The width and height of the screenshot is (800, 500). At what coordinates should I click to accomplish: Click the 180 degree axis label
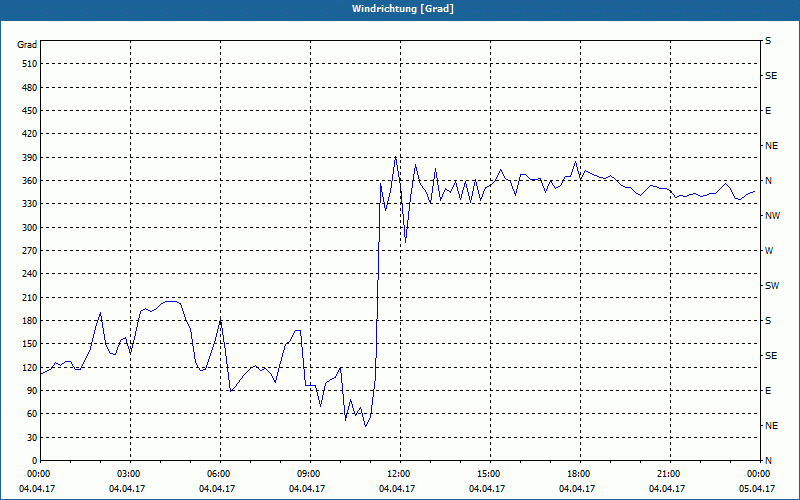[30, 321]
